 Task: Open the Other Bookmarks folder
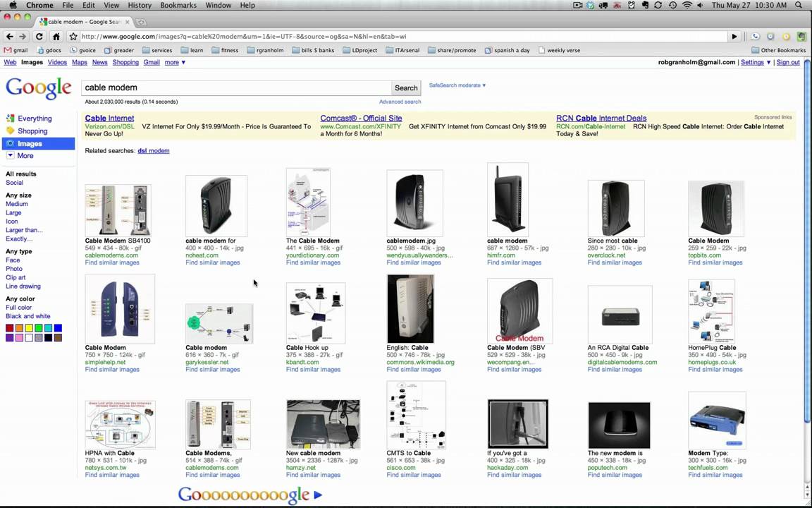(778, 50)
